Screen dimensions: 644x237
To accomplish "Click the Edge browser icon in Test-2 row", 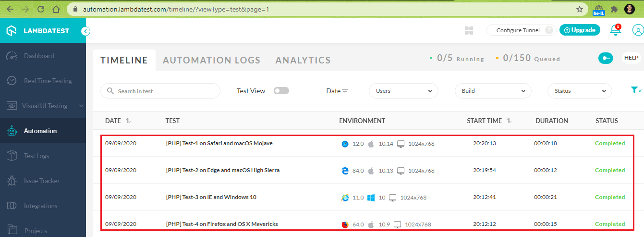I will [x=345, y=171].
